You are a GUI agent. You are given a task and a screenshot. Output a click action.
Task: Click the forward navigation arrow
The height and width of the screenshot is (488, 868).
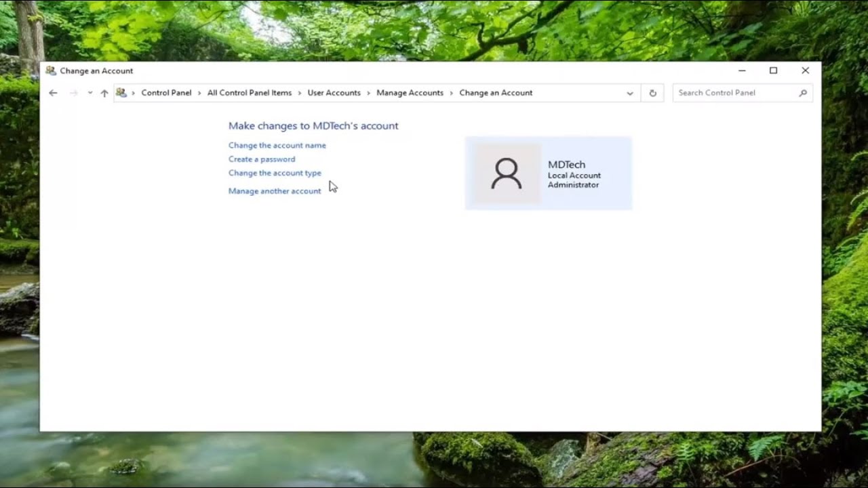coord(74,93)
